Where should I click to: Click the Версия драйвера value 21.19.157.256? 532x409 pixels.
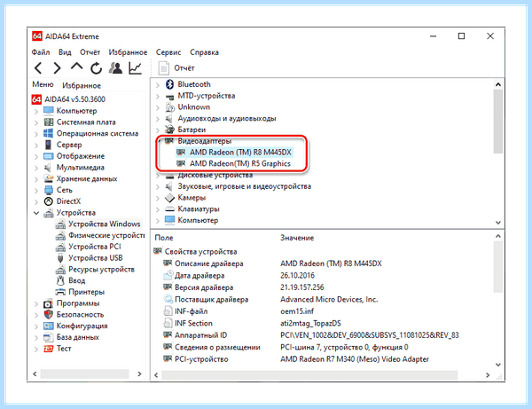click(302, 287)
